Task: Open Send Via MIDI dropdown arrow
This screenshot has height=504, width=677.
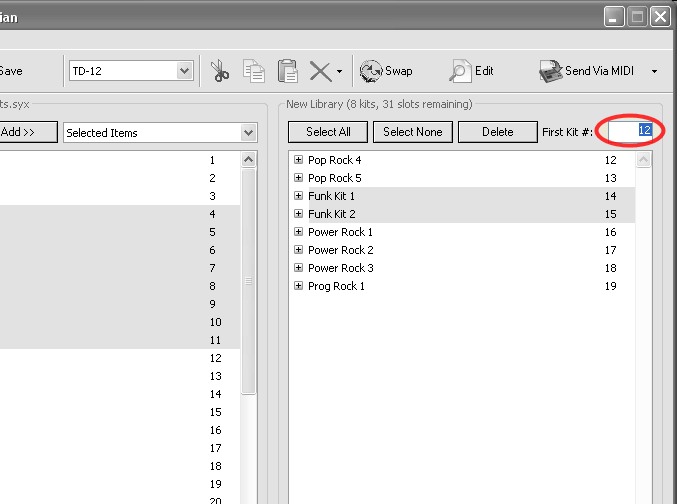Action: pos(654,72)
